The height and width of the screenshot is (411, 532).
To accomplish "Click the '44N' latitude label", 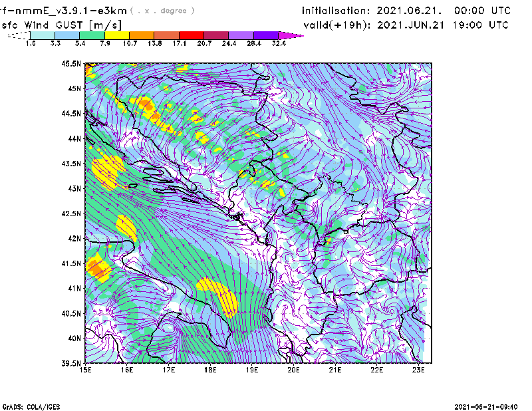I will point(74,138).
